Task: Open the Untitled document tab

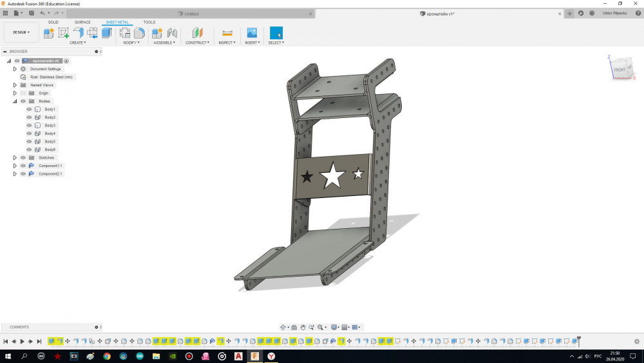Action: tap(191, 14)
